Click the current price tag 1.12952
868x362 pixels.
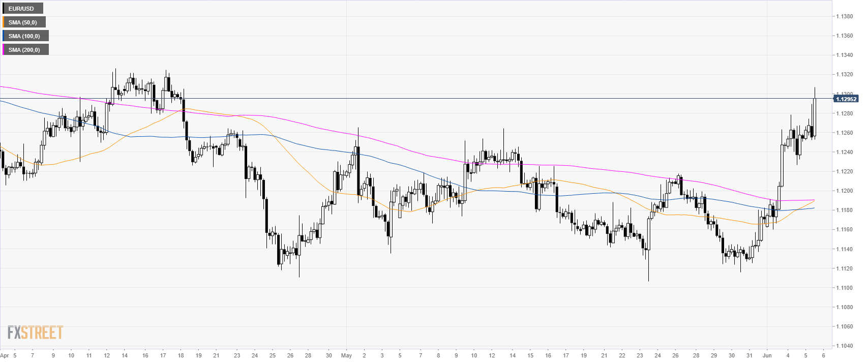(846, 99)
